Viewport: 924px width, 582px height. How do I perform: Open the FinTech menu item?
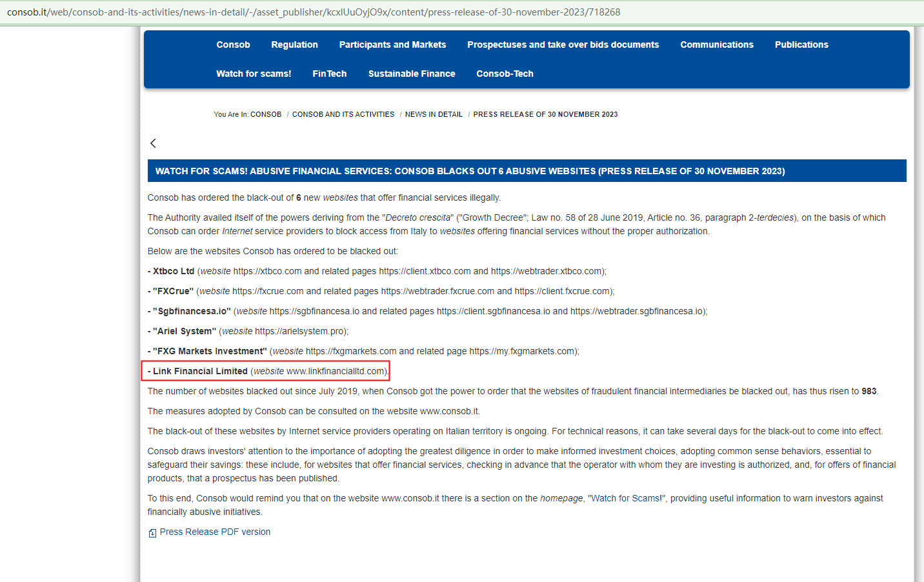329,74
